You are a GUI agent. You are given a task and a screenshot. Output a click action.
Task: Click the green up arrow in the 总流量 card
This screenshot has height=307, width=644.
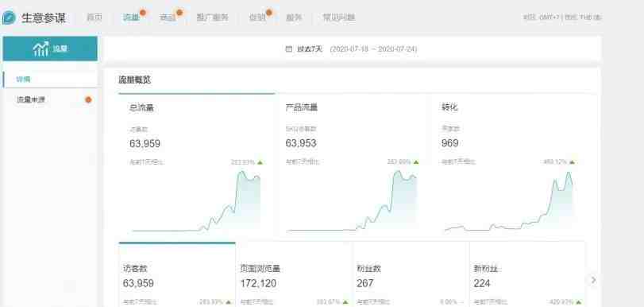260,162
